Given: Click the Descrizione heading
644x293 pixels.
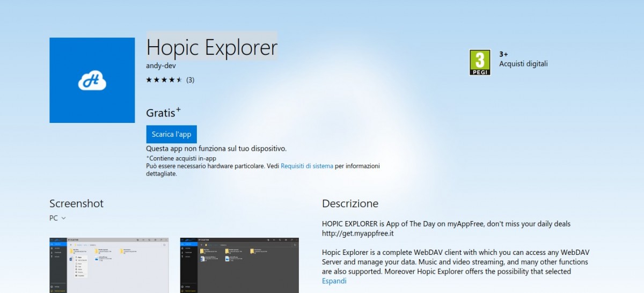Looking at the screenshot, I should click(350, 204).
